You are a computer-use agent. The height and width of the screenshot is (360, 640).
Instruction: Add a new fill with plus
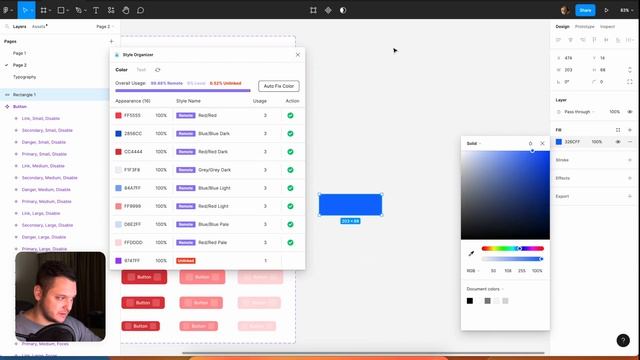coord(629,130)
